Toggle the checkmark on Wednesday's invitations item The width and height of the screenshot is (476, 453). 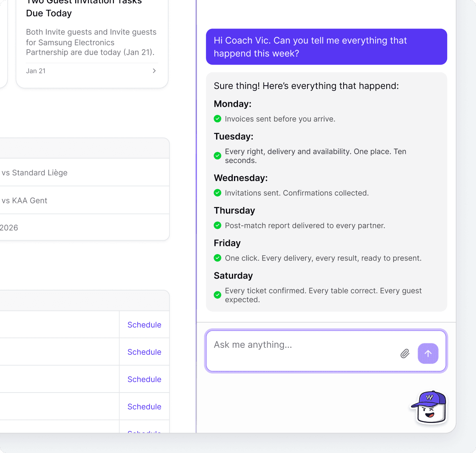[217, 193]
